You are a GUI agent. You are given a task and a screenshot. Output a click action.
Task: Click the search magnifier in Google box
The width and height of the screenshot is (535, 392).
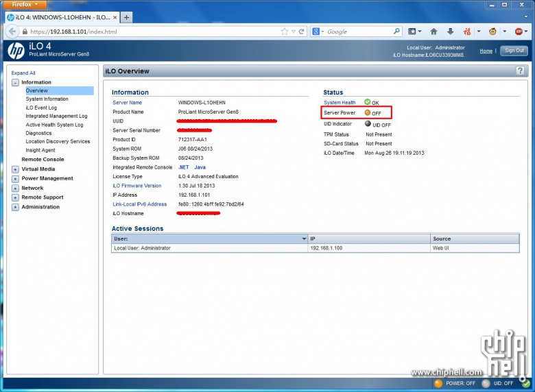click(396, 32)
